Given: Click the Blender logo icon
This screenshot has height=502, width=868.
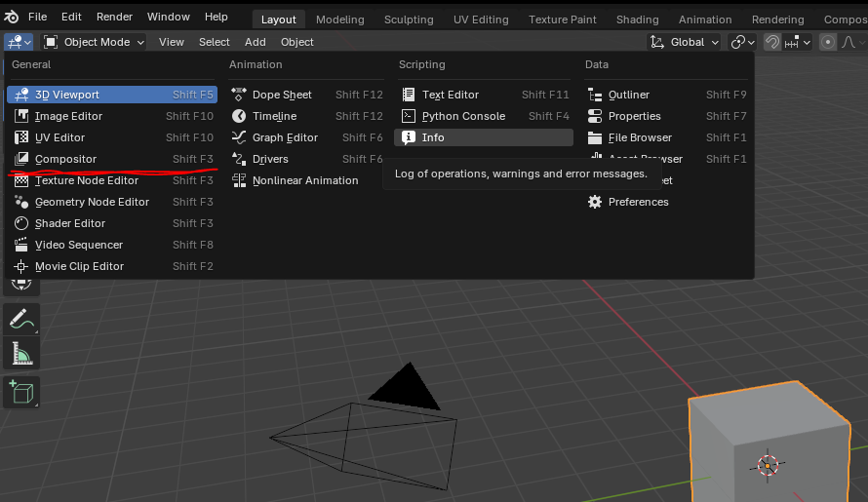Looking at the screenshot, I should [x=11, y=18].
